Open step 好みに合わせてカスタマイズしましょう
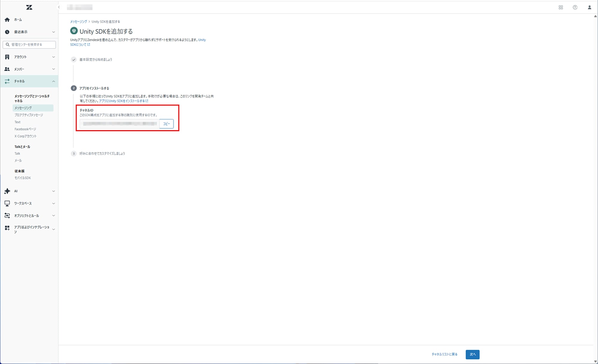Viewport: 598px width, 364px height. (x=102, y=153)
